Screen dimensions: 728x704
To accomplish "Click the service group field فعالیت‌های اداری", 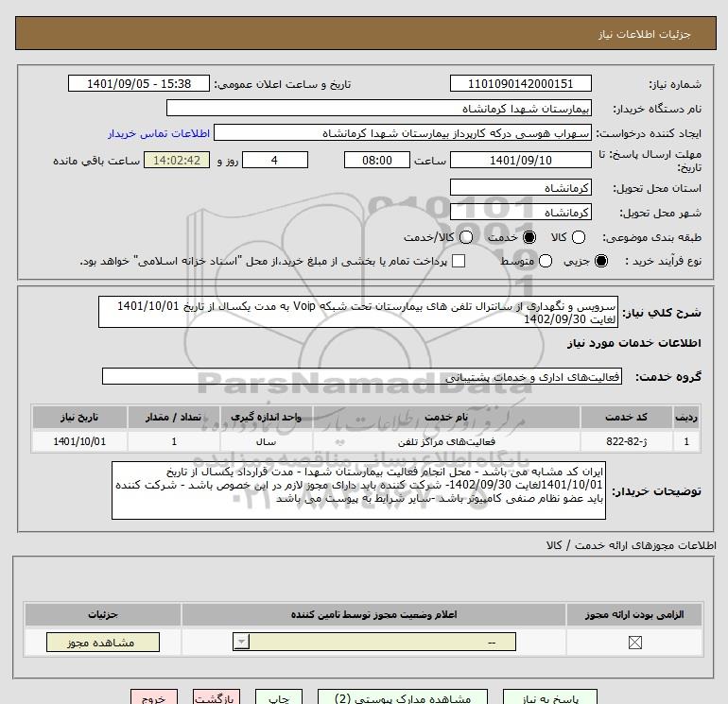I will pos(362,376).
